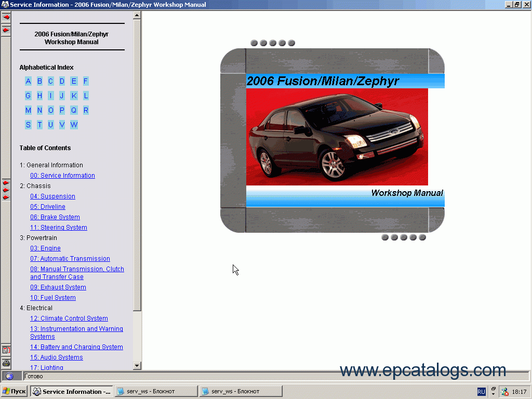Open the calculator-style contents icon
Image resolution: width=532 pixels, height=399 pixels.
click(x=6, y=350)
